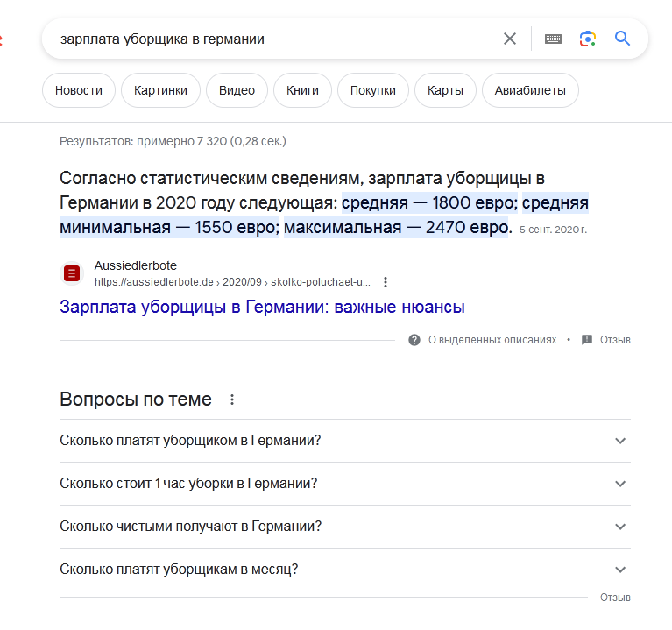Expand "Сколько платят уборщикам в месяц?"
Screen dimensions: 672x630
coord(620,570)
